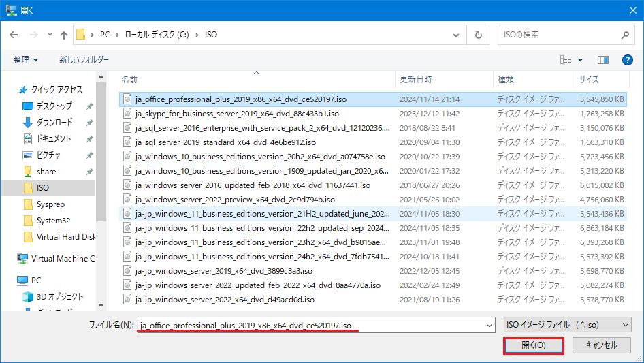
Task: Open 3D オブジェクト in sidebar
Action: [x=59, y=296]
